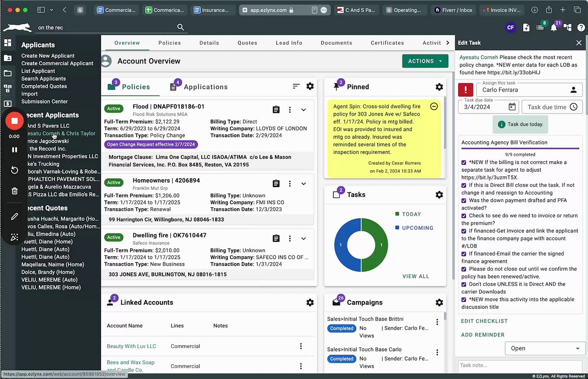Open the three-dot menu for Beauty With Luv LLC
The width and height of the screenshot is (588, 379).
point(301,346)
